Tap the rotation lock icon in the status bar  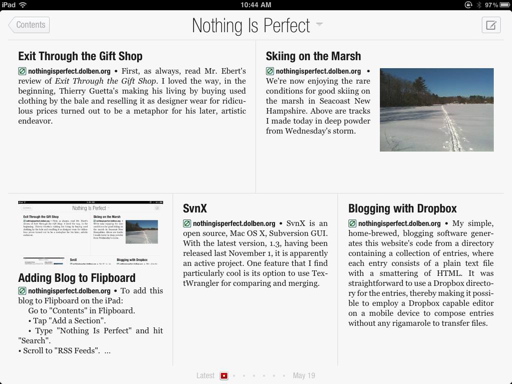(468, 5)
